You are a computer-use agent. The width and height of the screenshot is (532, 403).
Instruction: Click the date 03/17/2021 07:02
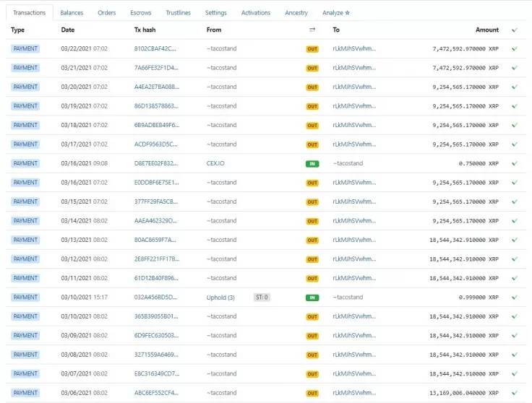(x=84, y=144)
